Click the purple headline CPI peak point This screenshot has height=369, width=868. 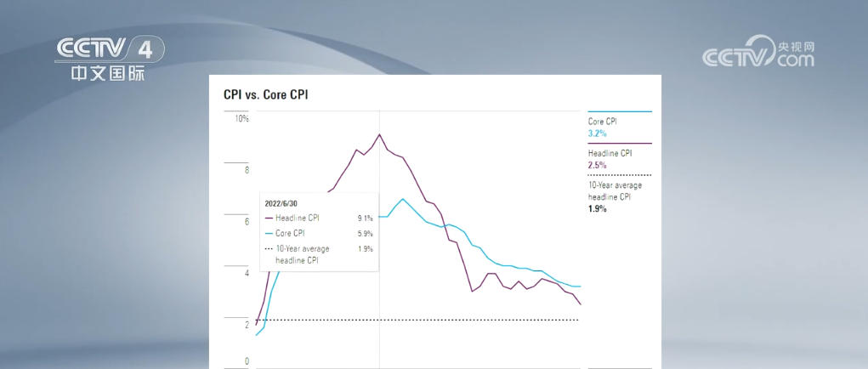point(379,134)
